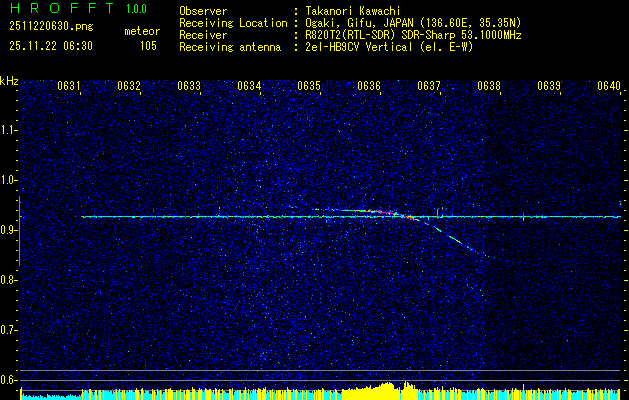629x400 pixels.
Task: Click the 0637 time marker
Action: [429, 86]
